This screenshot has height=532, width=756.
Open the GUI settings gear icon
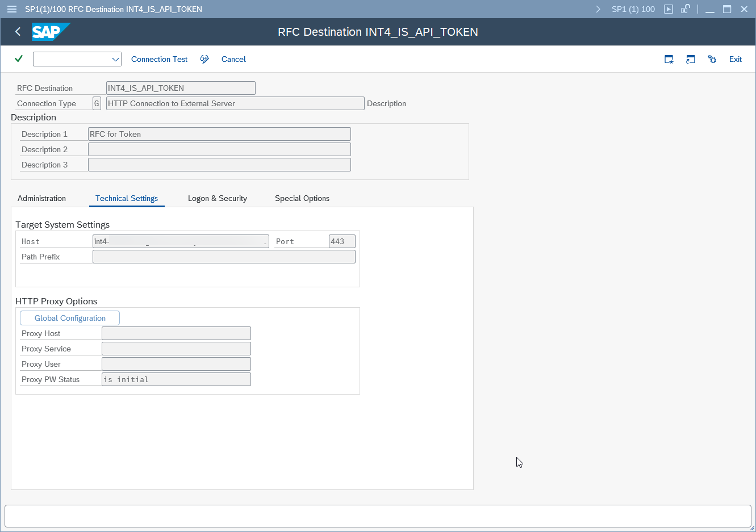[x=712, y=59]
